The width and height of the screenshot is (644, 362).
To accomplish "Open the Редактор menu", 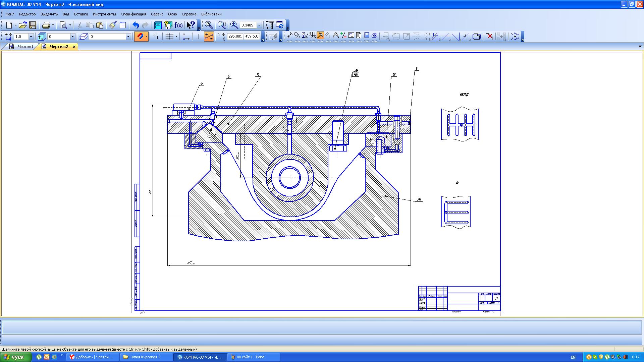I will (x=27, y=14).
